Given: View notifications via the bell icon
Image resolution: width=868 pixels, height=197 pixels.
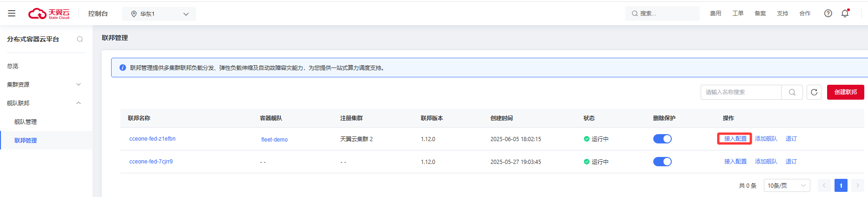Looking at the screenshot, I should 845,14.
